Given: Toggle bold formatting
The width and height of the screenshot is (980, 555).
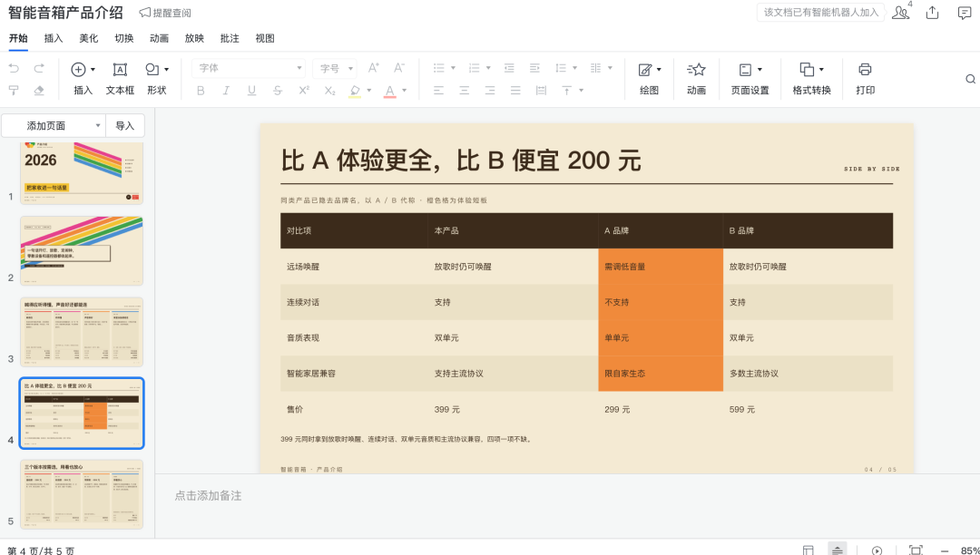Looking at the screenshot, I should (x=201, y=91).
